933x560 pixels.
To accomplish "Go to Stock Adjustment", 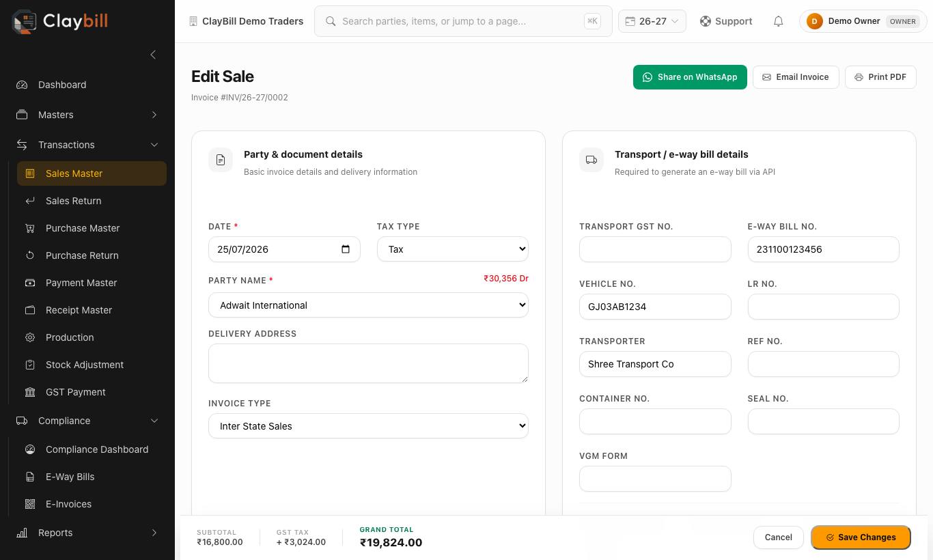I will (92, 365).
